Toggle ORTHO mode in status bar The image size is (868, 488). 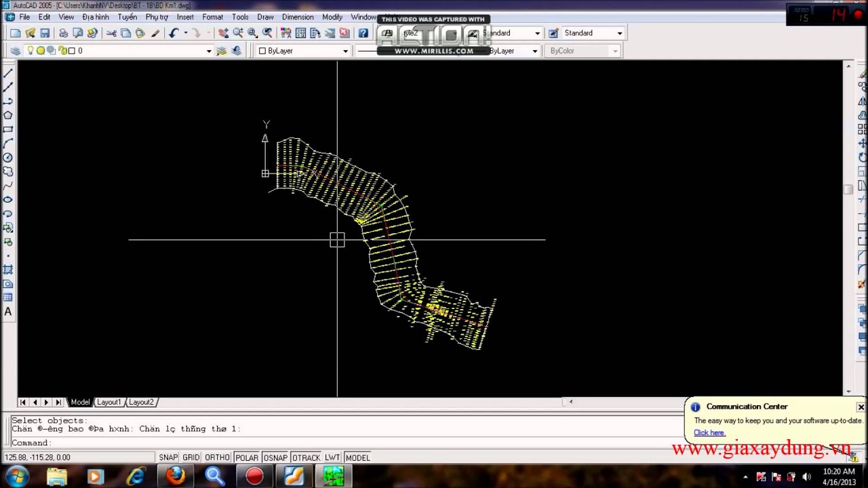pos(217,457)
